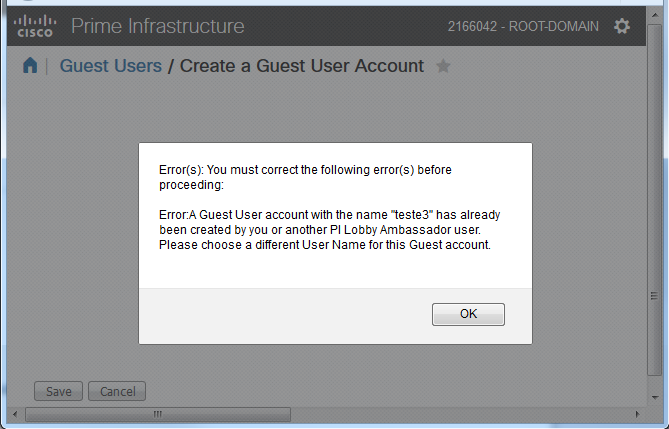This screenshot has height=429, width=669.
Task: Click the Create a Guest User Account heading
Action: 302,66
